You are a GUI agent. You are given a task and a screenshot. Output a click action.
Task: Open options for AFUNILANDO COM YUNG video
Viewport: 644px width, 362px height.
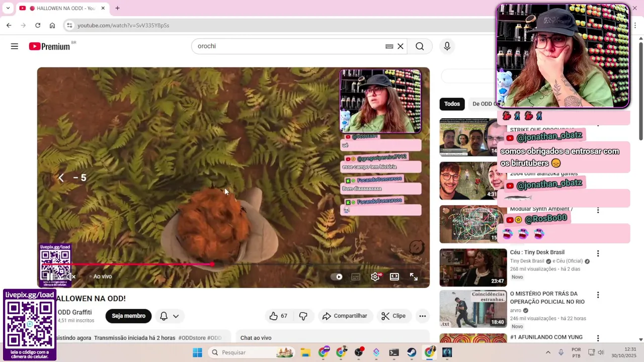598,338
